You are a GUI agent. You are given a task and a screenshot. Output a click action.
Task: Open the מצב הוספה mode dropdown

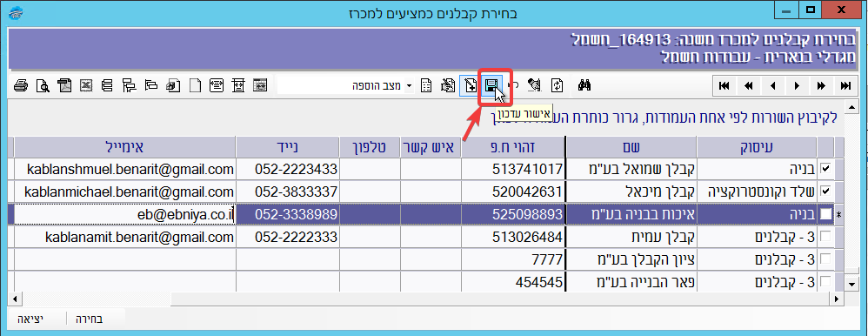409,86
